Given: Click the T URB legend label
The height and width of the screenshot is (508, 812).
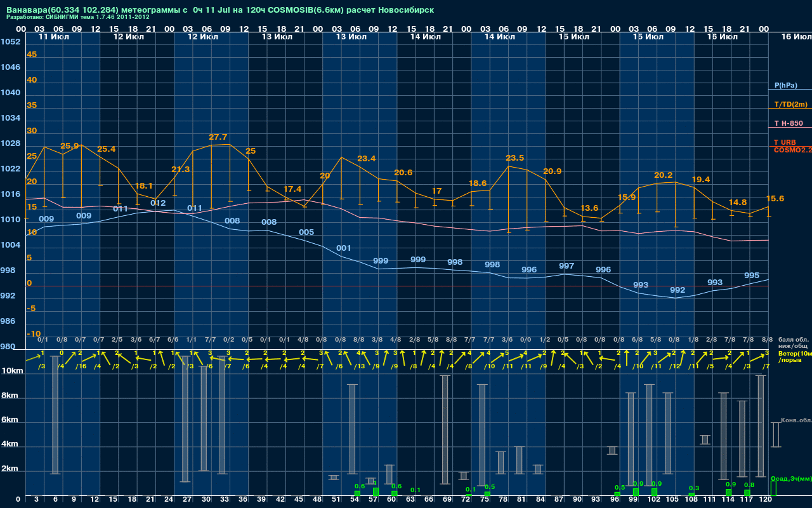Looking at the screenshot, I should point(785,142).
